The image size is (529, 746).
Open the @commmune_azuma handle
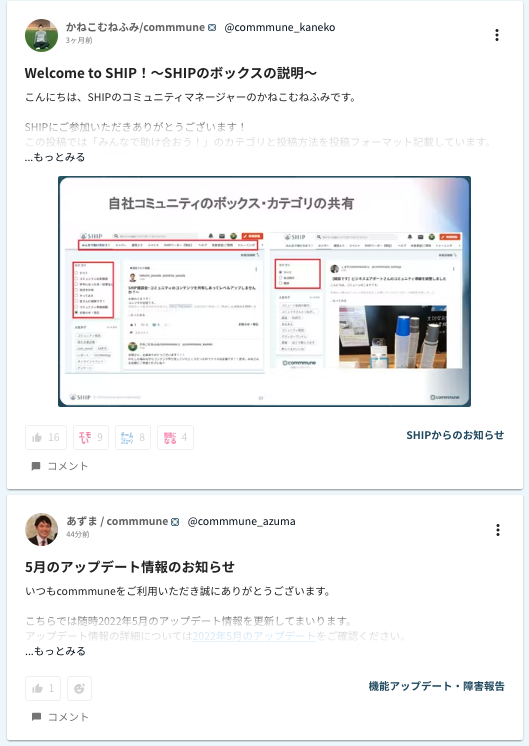[241, 521]
